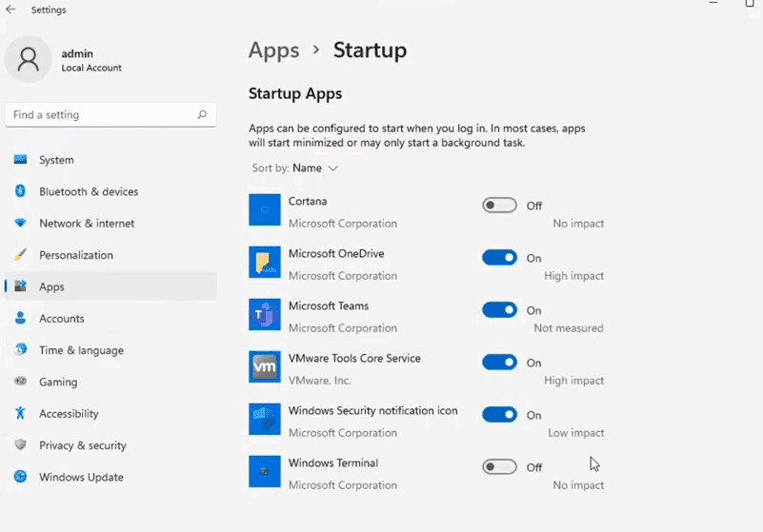Viewport: 763px width, 532px height.
Task: Click the VMware Tools app icon
Action: [265, 366]
